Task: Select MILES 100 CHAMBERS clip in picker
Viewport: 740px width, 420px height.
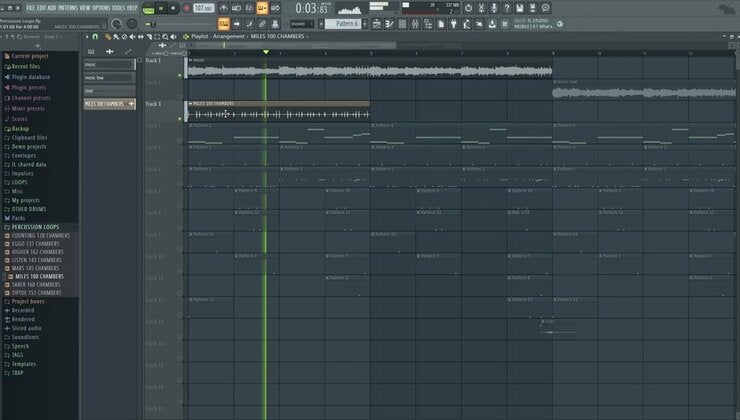Action: [x=105, y=103]
